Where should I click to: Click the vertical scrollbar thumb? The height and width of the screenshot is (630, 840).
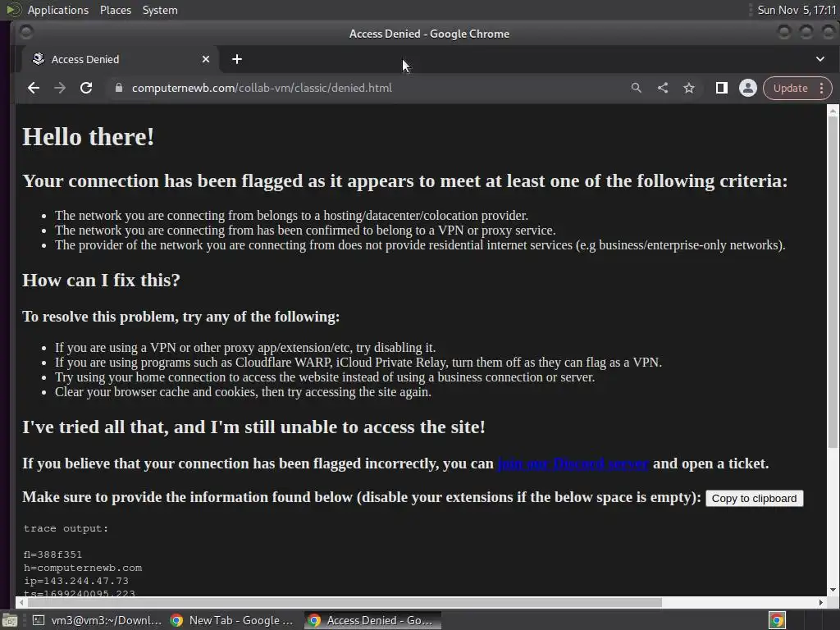pos(833,281)
